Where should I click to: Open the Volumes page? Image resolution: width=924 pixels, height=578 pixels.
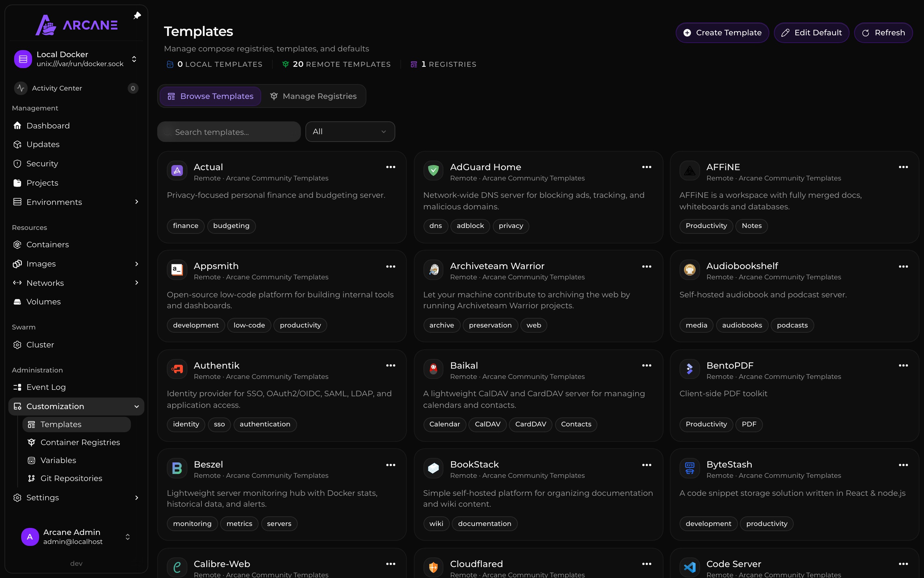pos(76,302)
